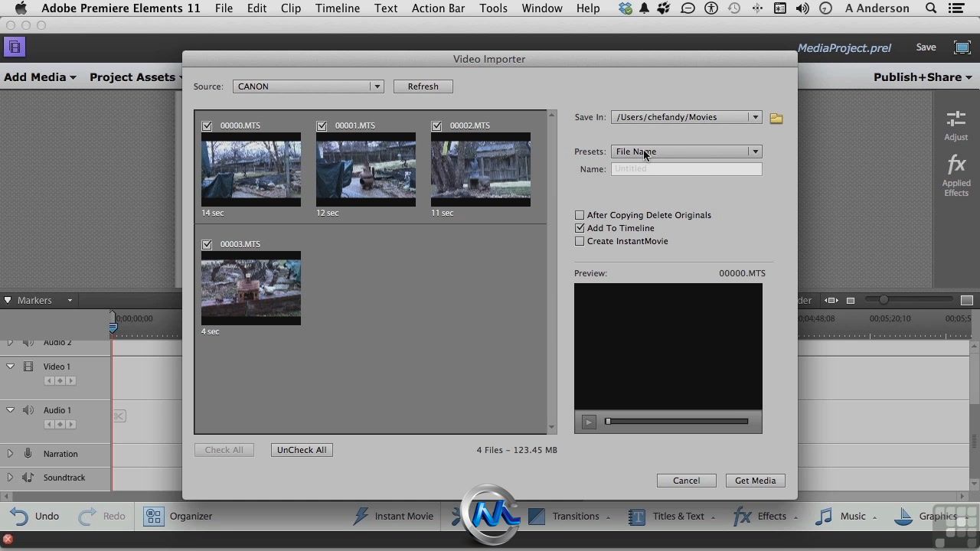
Task: Enable After Copying Delete Originals
Action: click(x=580, y=215)
